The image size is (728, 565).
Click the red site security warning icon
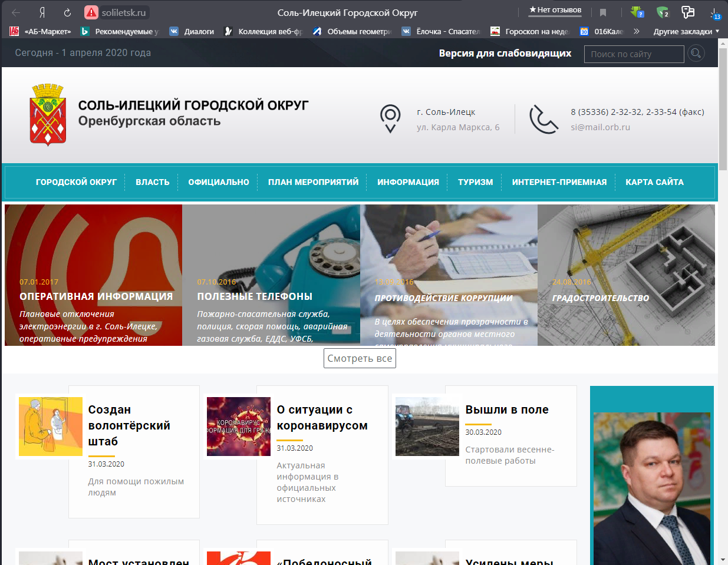[x=91, y=12]
